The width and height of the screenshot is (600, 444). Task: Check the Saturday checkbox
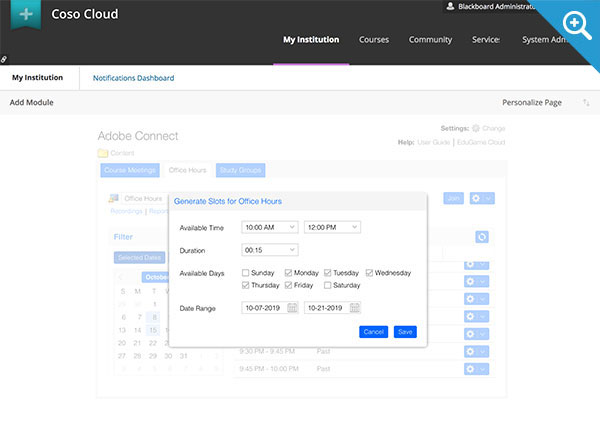328,285
